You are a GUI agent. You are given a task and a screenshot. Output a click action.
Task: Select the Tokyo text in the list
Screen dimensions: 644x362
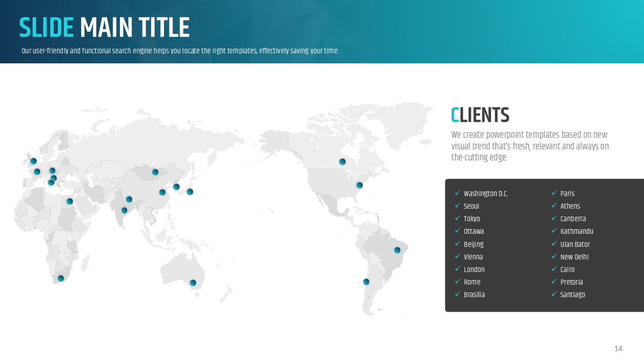[472, 219]
